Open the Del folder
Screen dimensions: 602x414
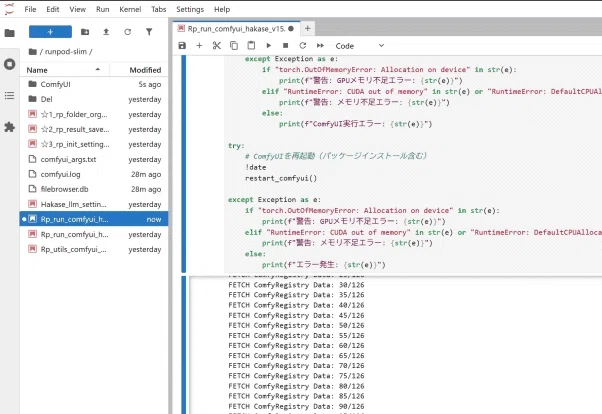coord(94,99)
